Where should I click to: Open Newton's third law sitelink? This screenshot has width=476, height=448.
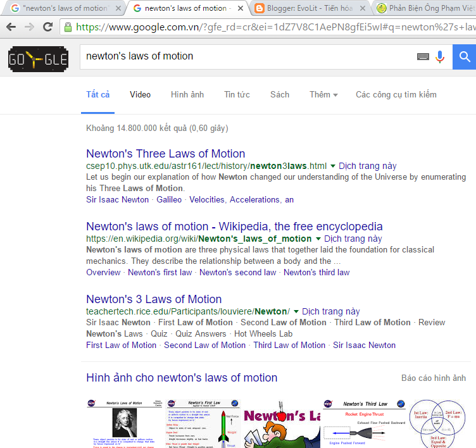coord(316,273)
